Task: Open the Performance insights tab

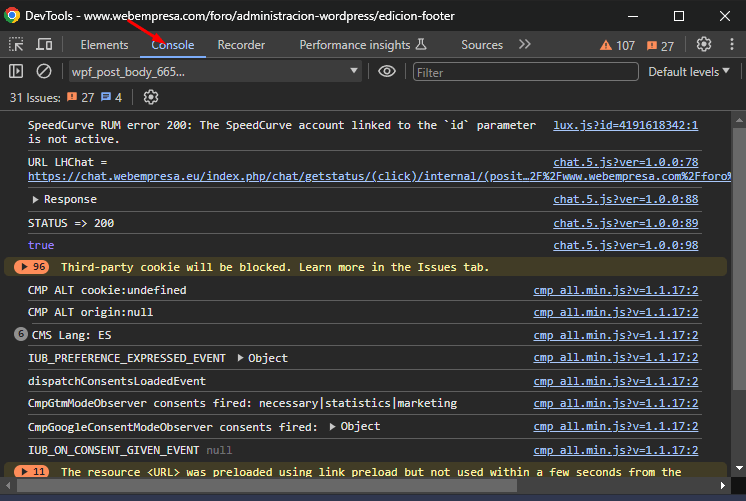Action: [x=363, y=45]
